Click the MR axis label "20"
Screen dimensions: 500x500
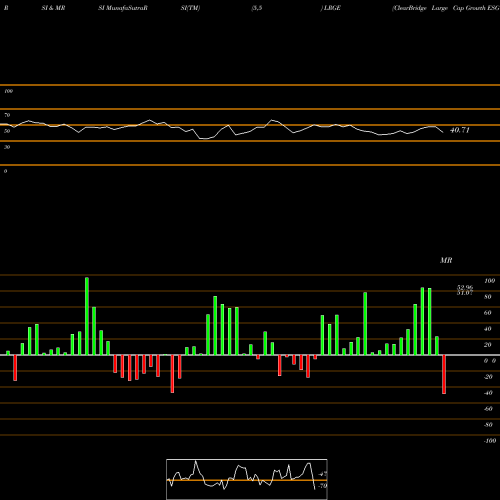tap(488, 345)
